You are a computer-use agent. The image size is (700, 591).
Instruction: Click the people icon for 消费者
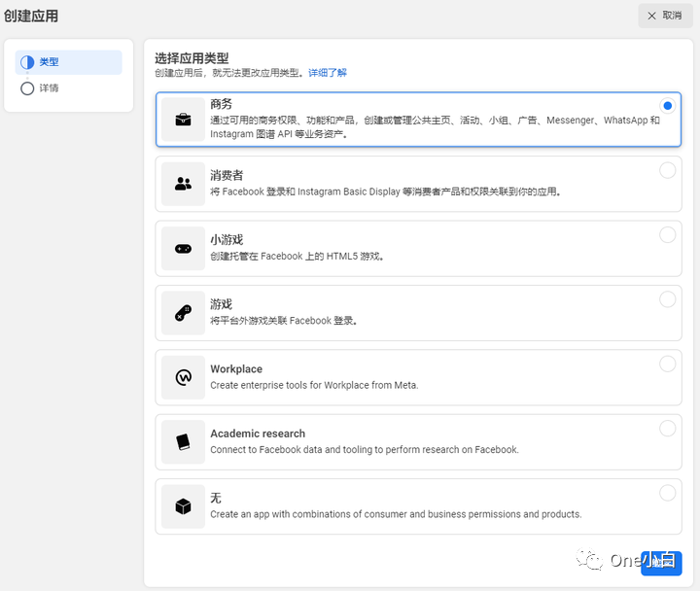coord(183,184)
